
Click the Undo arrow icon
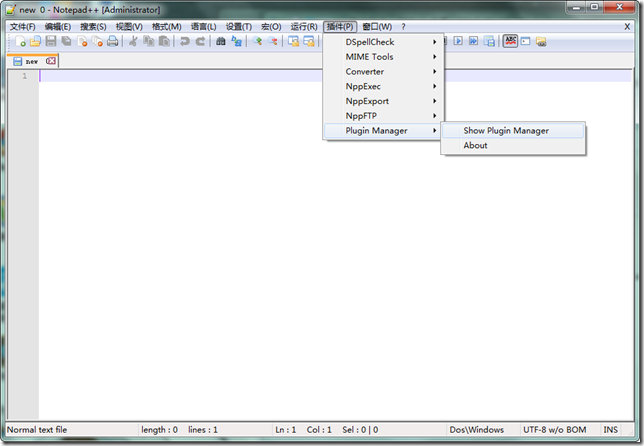[x=184, y=41]
